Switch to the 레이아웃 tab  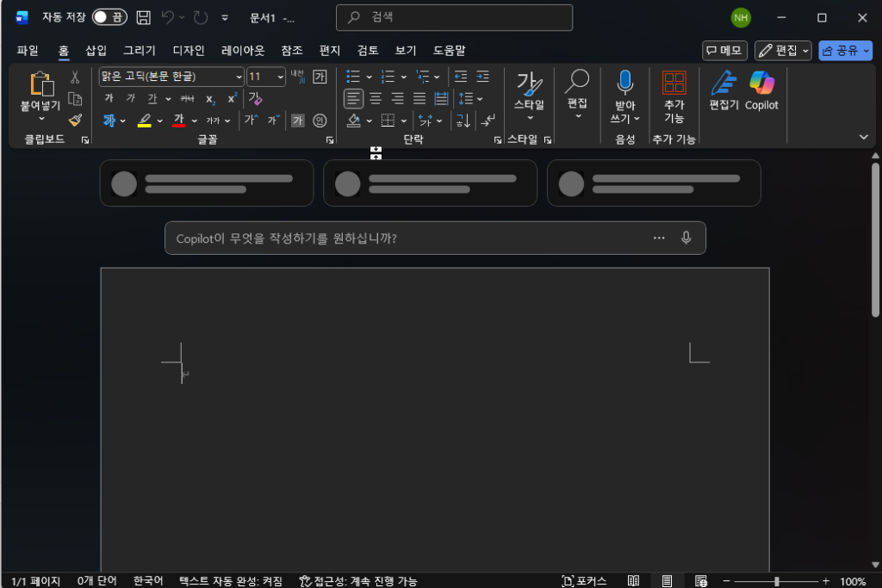click(243, 51)
